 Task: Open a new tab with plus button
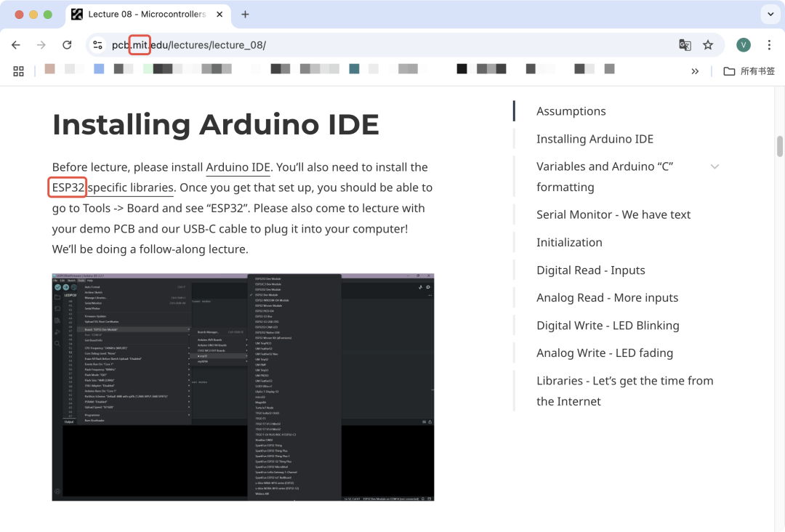point(245,15)
